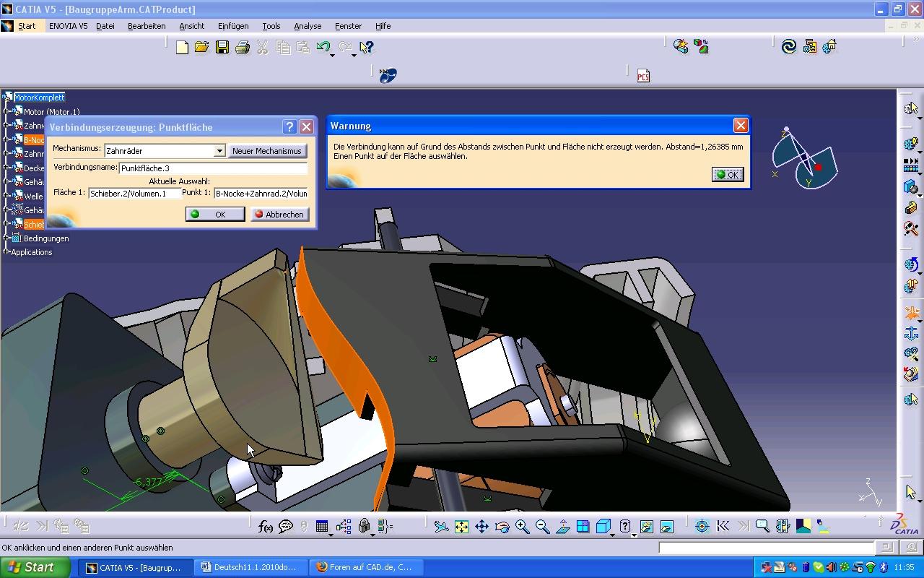The image size is (924, 578).
Task: Click OK in the Warnung dialog
Action: tap(728, 174)
